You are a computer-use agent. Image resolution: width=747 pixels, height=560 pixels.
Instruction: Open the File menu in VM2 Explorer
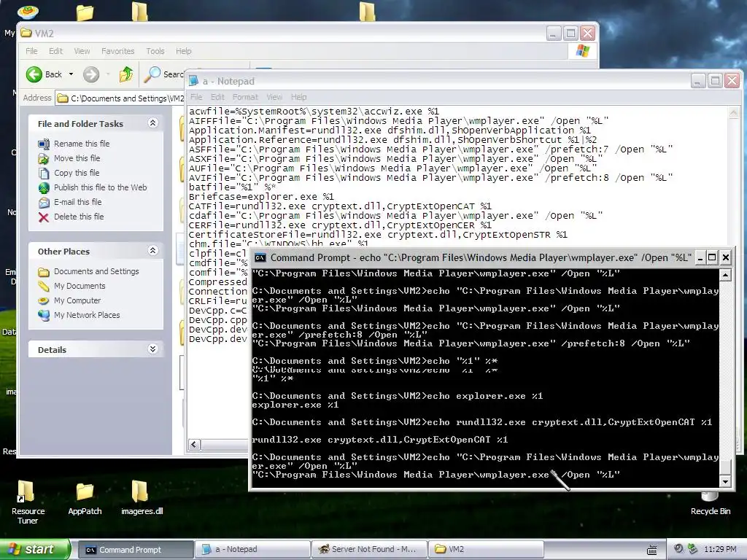tap(31, 51)
